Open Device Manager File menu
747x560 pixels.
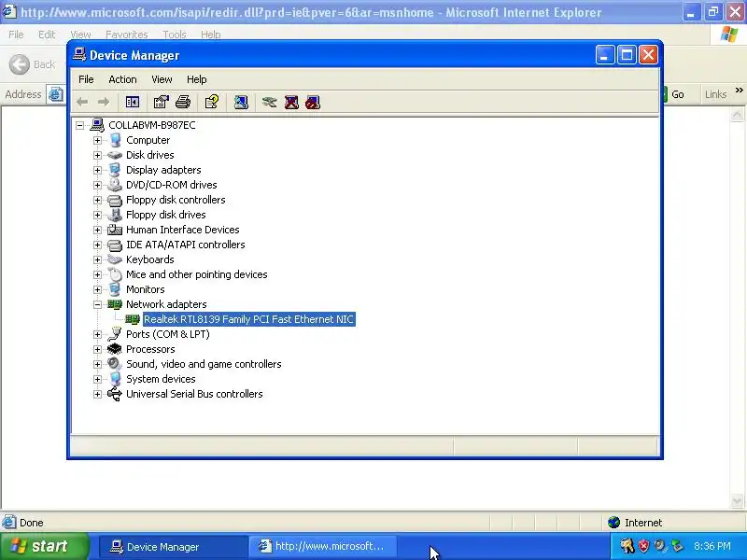[86, 79]
